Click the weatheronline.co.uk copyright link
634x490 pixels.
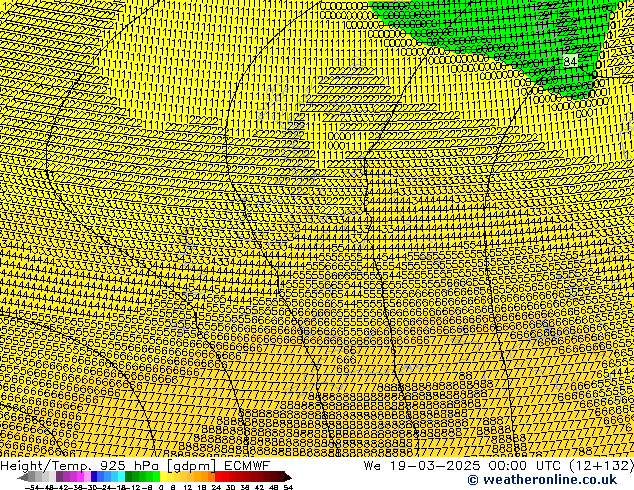542,480
